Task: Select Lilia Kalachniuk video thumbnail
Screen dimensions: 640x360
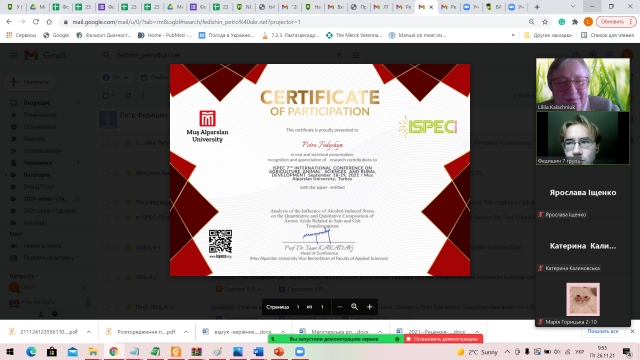Action: pos(582,84)
